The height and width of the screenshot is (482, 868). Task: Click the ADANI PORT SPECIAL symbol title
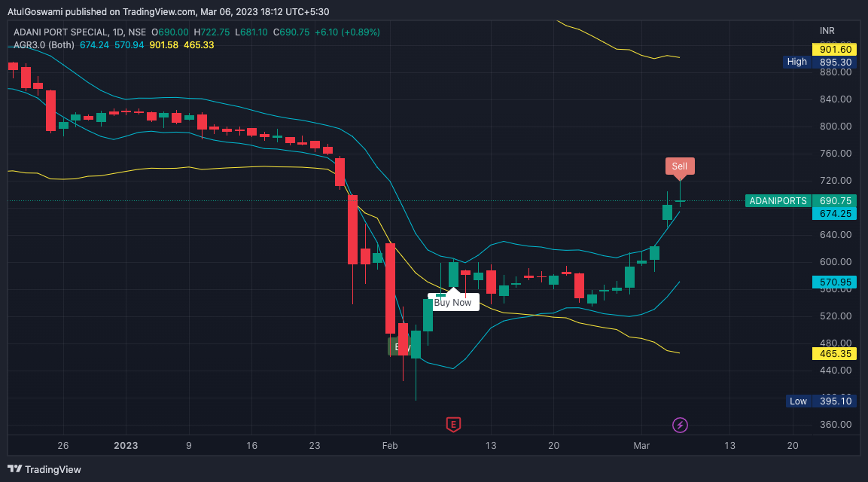pos(80,32)
